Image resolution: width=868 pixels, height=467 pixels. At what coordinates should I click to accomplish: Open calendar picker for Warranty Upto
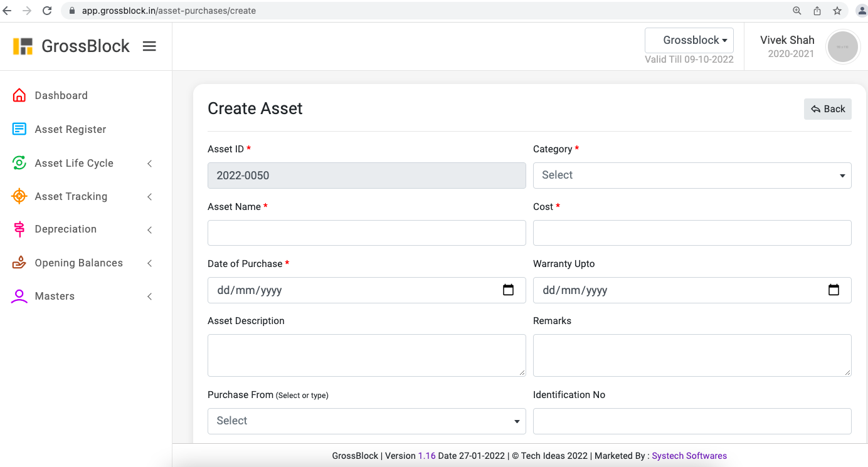pyautogui.click(x=834, y=290)
